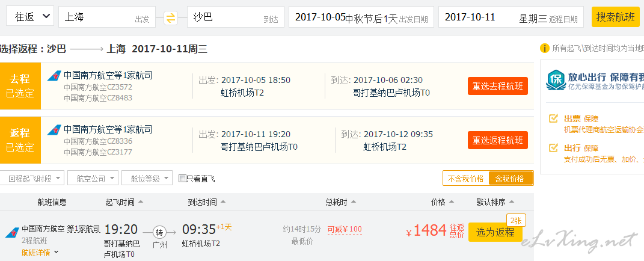The height and width of the screenshot is (261, 644).
Task: Click the China Southern logo in the outbound row
Action: click(x=54, y=76)
